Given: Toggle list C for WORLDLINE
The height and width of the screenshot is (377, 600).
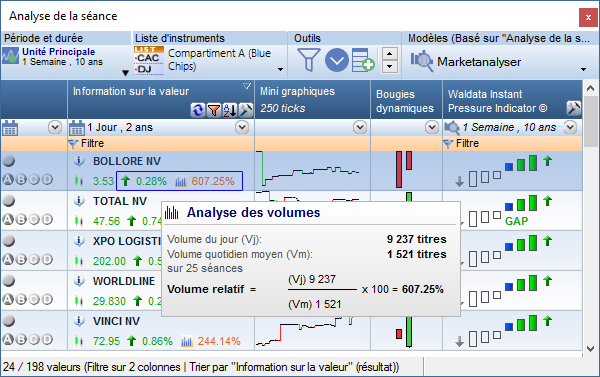Looking at the screenshot, I should pyautogui.click(x=34, y=299).
